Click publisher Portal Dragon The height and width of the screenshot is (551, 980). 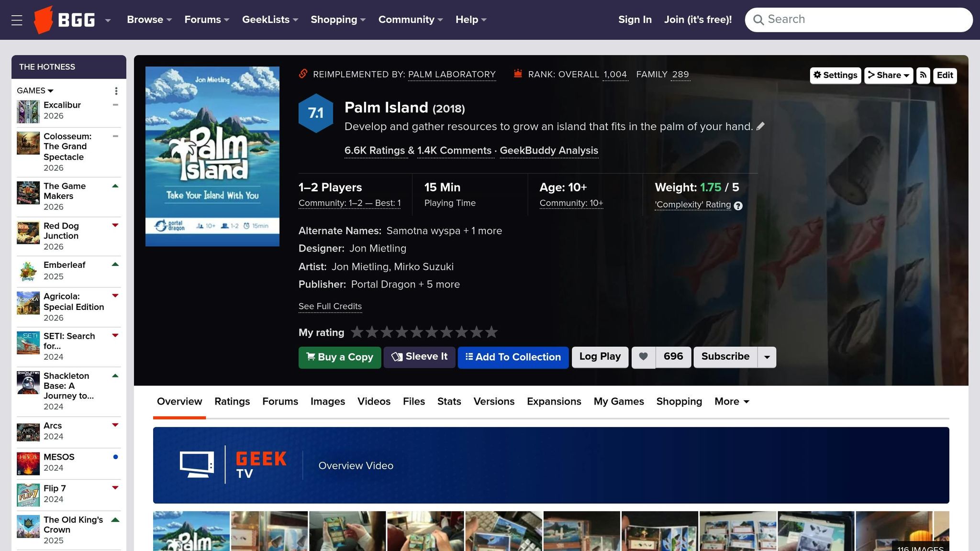383,285
